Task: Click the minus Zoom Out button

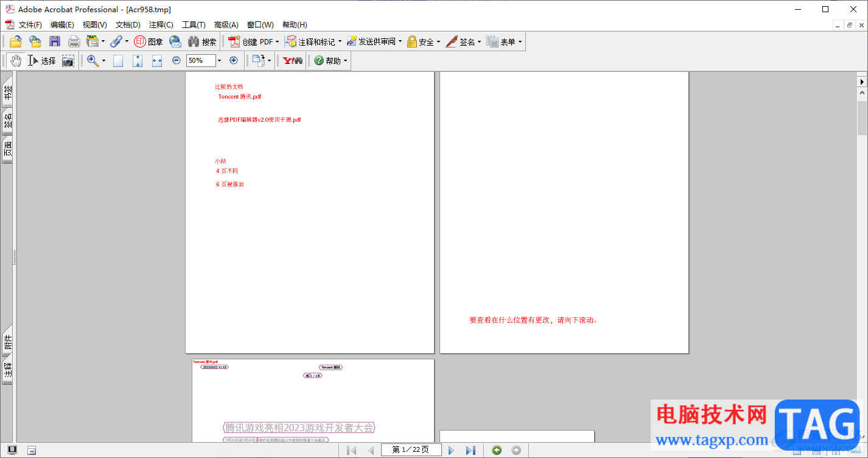Action: point(177,60)
